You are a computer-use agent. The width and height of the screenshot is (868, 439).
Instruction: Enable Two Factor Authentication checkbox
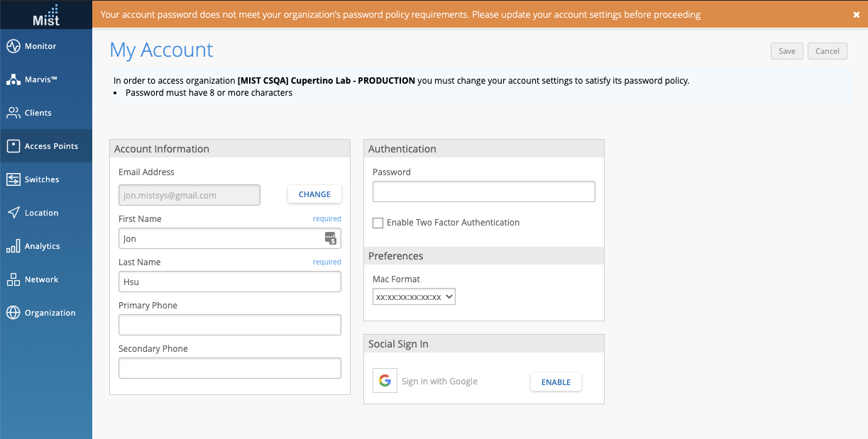pos(378,223)
